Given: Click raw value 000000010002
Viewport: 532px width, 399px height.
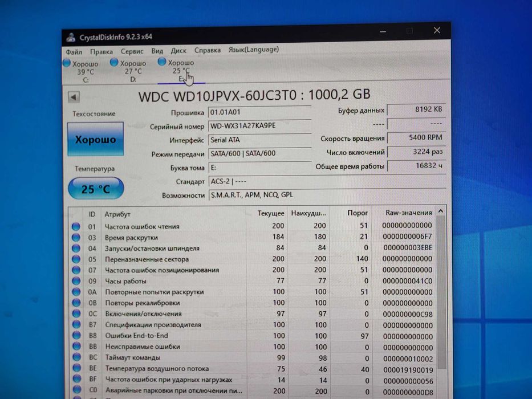Looking at the screenshot, I should pos(408,359).
